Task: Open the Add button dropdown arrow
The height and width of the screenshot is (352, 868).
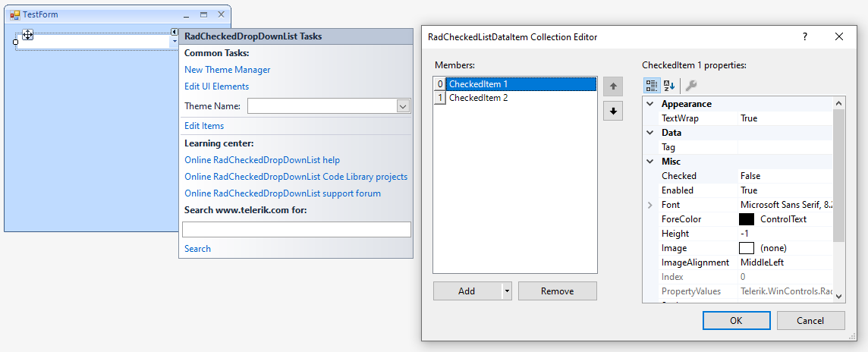Action: (x=507, y=291)
